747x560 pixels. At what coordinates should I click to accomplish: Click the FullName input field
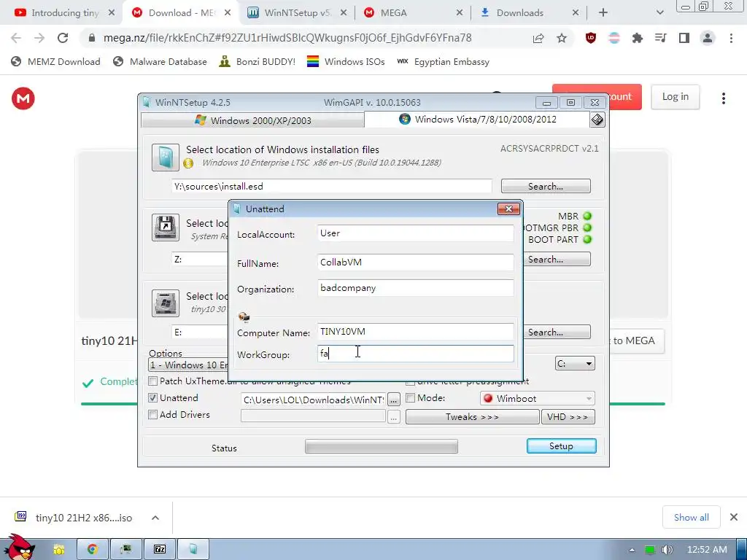pos(415,262)
